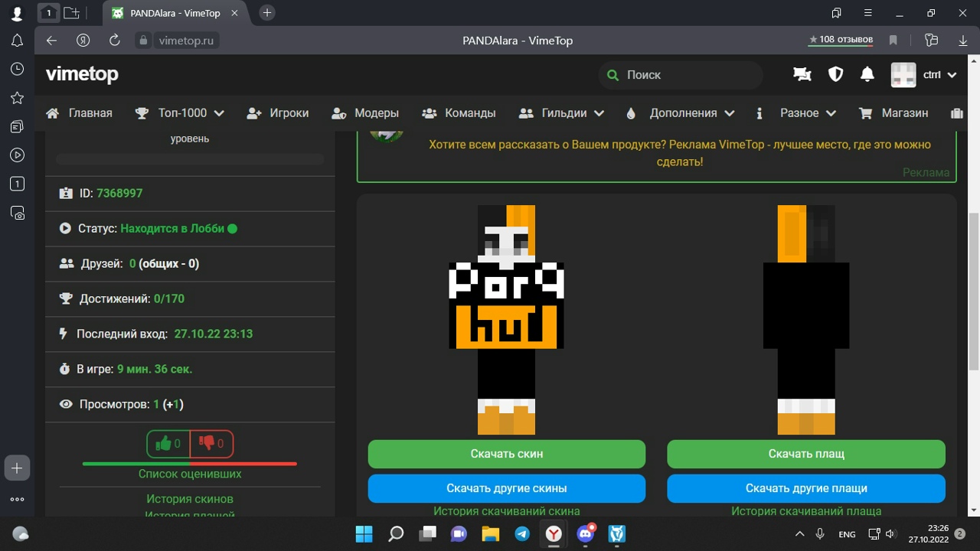Screen dimensions: 980x551
Task: Bookmark this page using the bookmark icon
Action: click(x=893, y=41)
